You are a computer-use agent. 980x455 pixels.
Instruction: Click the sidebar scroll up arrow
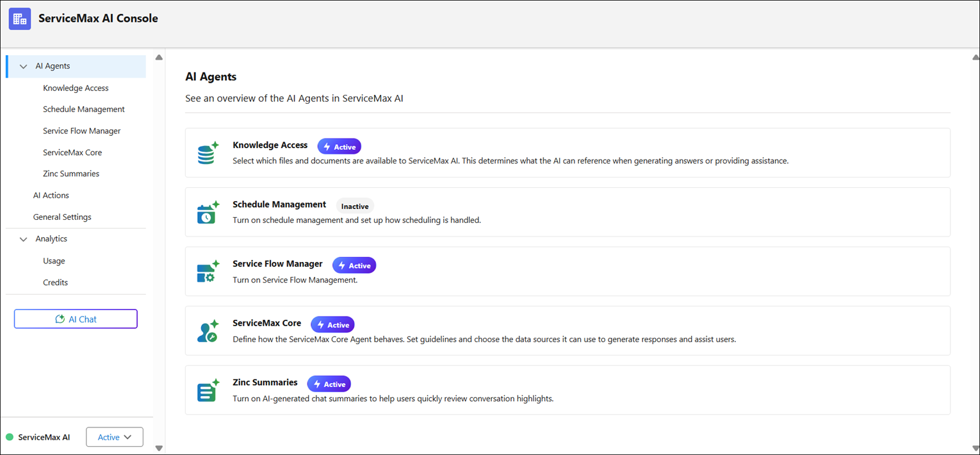(x=159, y=58)
